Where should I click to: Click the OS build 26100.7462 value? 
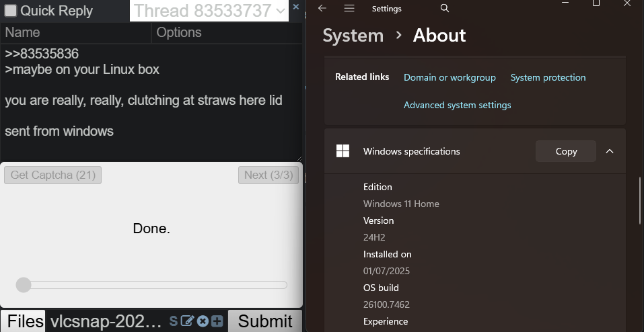coord(386,305)
